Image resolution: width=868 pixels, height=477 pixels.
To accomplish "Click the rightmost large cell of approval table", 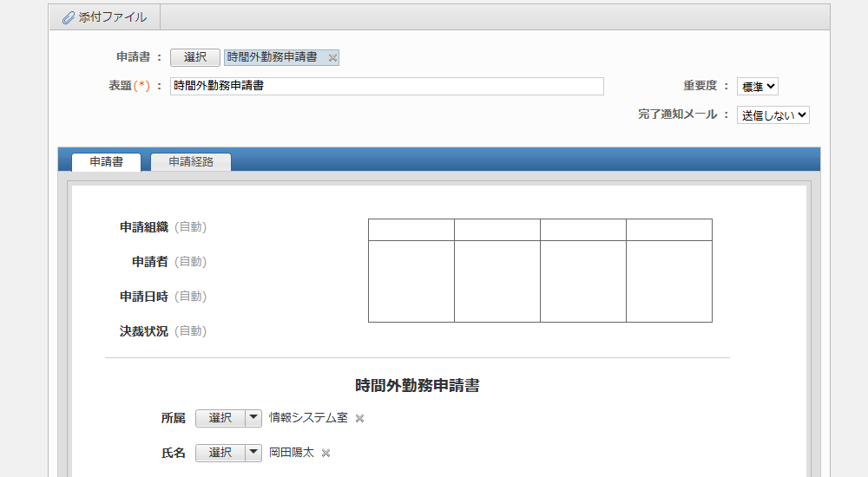I will [668, 281].
